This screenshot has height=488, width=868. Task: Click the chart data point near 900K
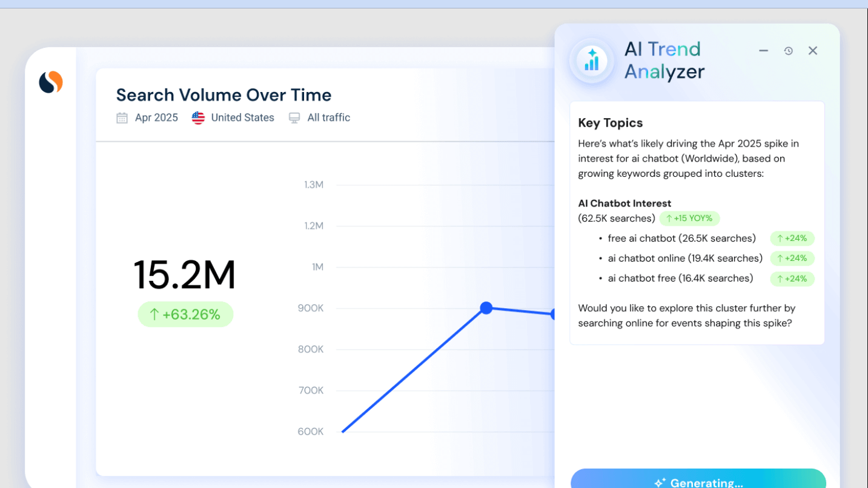[x=486, y=308]
